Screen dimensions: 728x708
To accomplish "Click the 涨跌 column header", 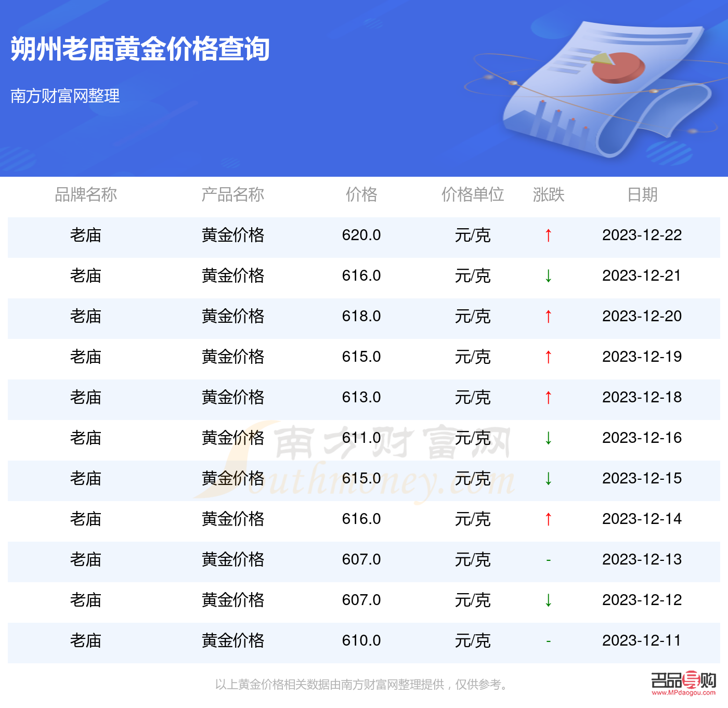I will (549, 194).
